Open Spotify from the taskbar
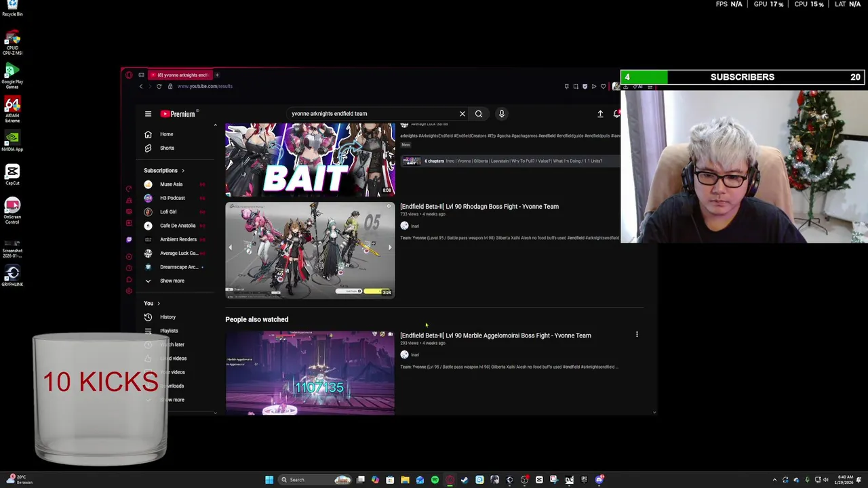The height and width of the screenshot is (488, 868). tap(435, 480)
